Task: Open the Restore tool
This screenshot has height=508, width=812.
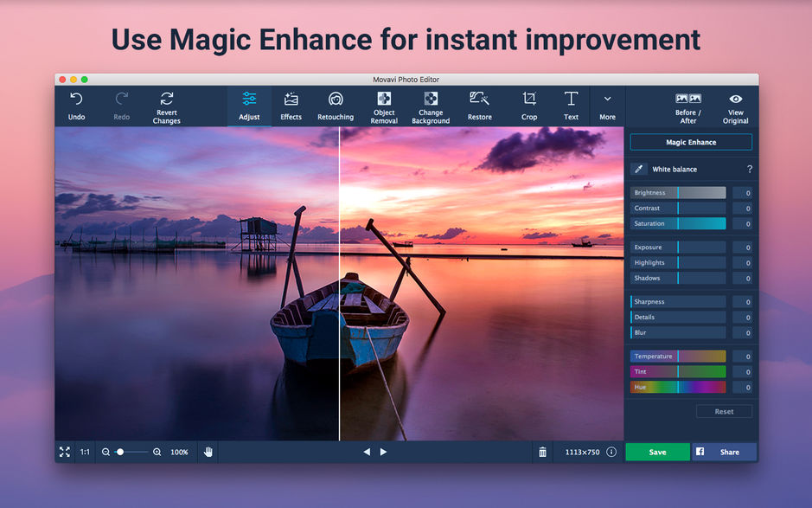Action: pos(479,105)
